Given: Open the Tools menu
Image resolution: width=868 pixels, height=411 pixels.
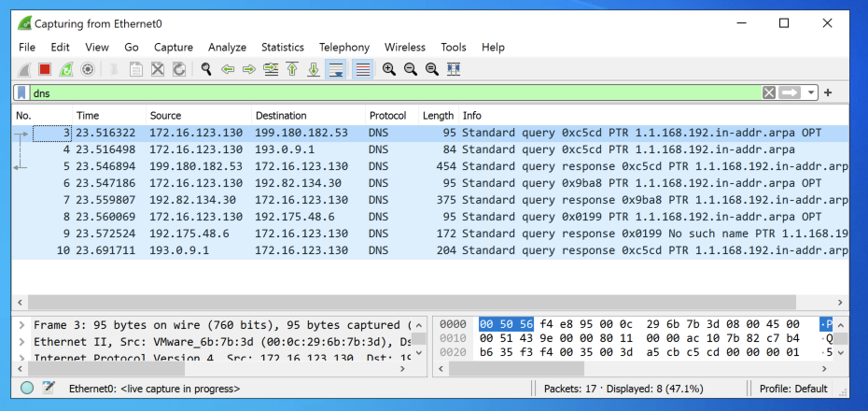Looking at the screenshot, I should point(454,47).
